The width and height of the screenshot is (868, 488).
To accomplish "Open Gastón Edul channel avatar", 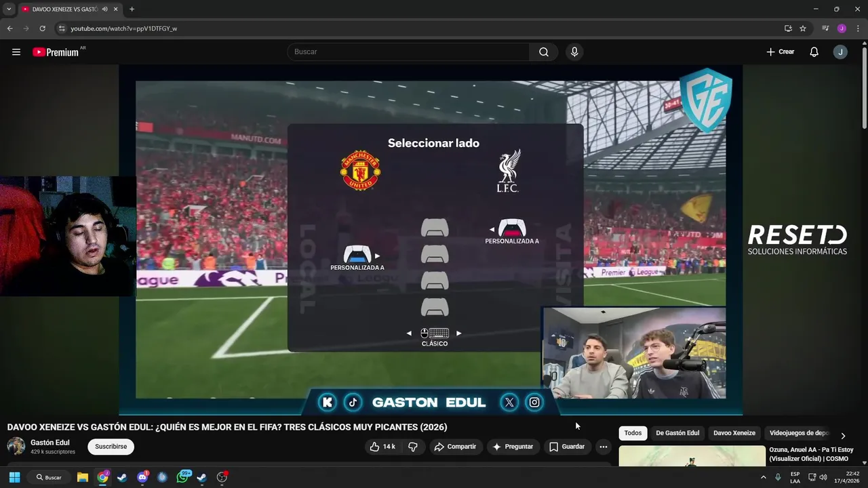I will [16, 446].
